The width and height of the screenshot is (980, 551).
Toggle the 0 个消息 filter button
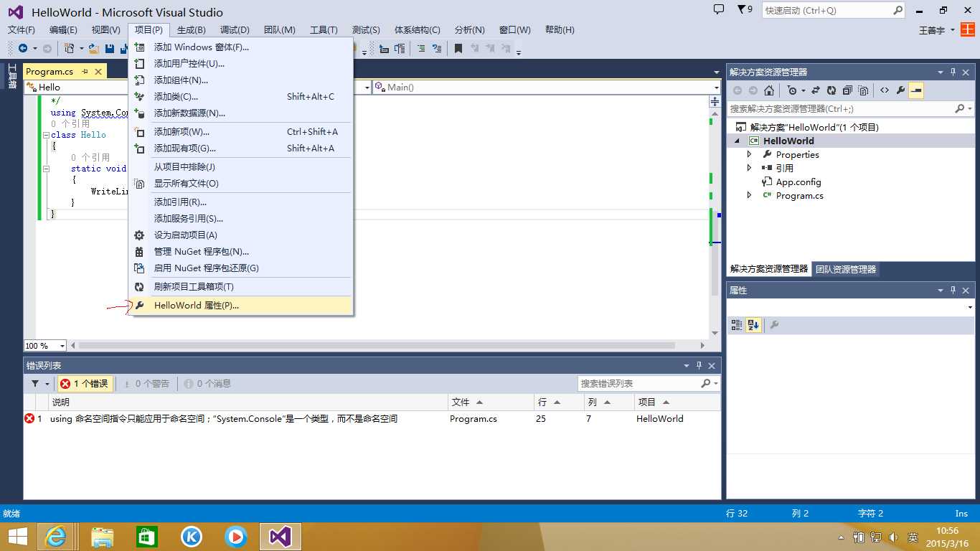click(207, 384)
